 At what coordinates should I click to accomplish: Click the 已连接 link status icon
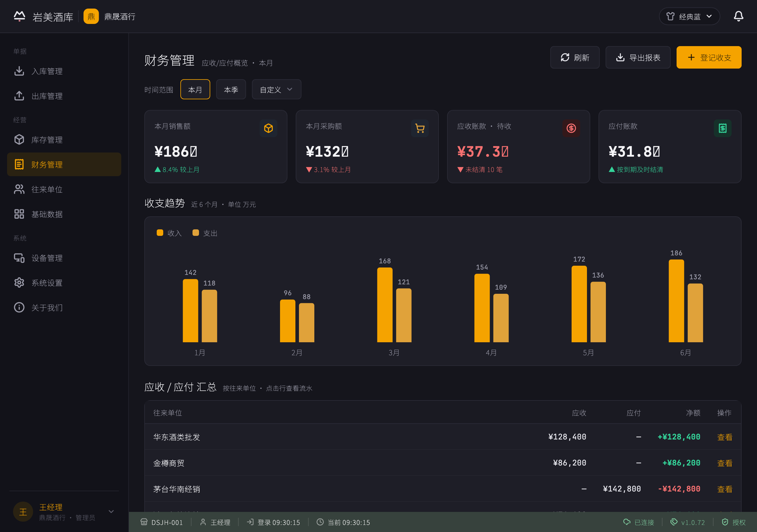[627, 522]
